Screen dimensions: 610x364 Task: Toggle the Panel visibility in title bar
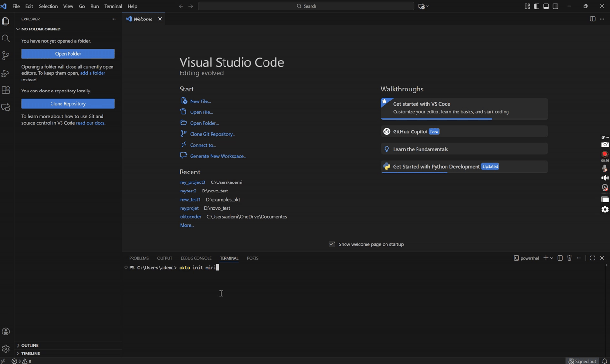pyautogui.click(x=546, y=6)
